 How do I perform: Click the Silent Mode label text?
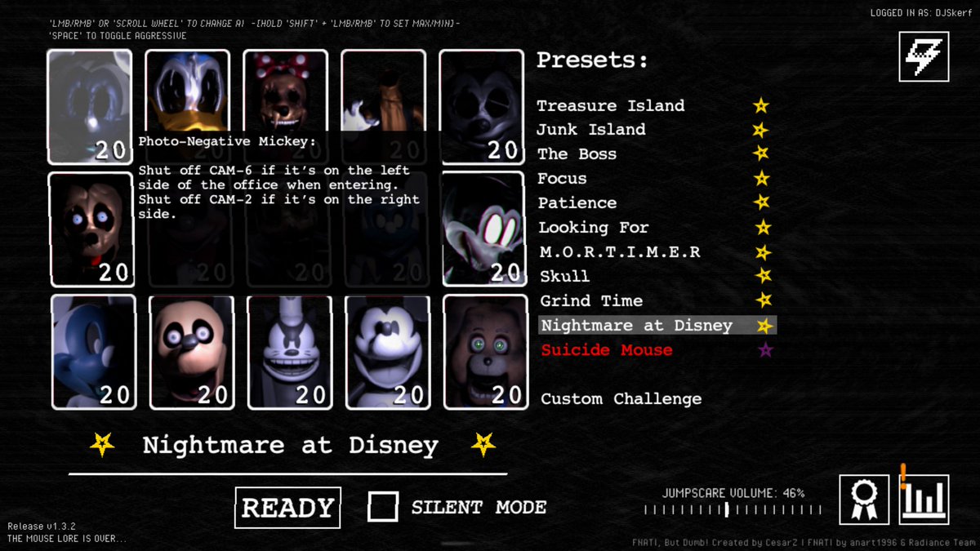479,507
